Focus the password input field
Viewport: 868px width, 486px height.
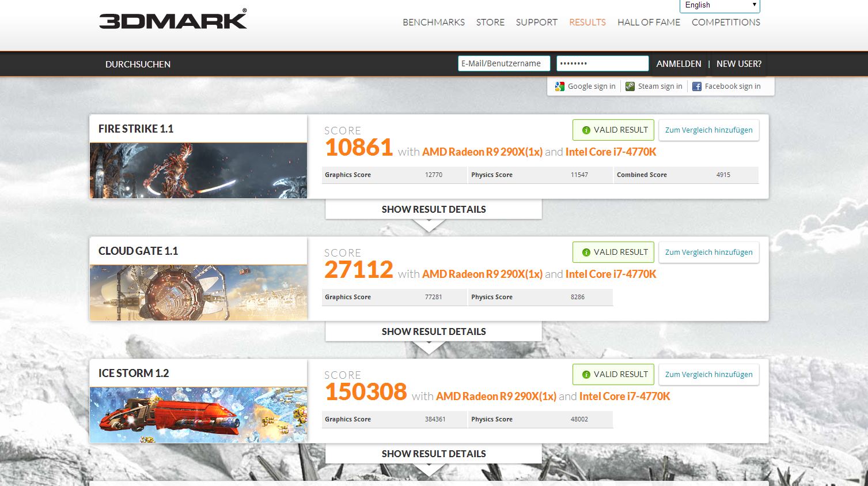pos(602,63)
